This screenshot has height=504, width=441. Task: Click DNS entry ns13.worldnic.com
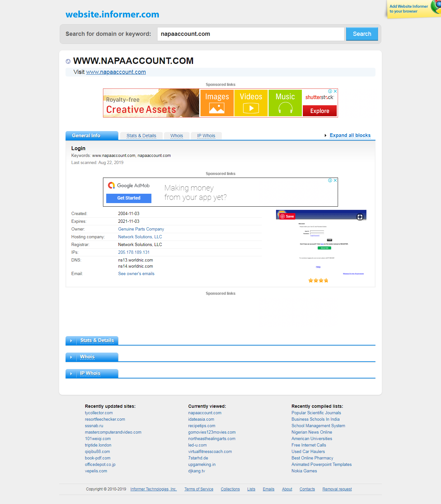click(x=136, y=260)
